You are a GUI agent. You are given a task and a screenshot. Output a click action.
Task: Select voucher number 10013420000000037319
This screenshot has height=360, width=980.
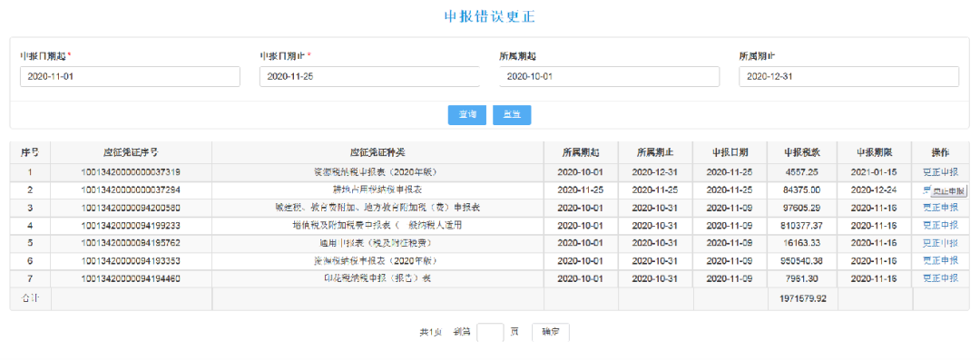point(132,172)
